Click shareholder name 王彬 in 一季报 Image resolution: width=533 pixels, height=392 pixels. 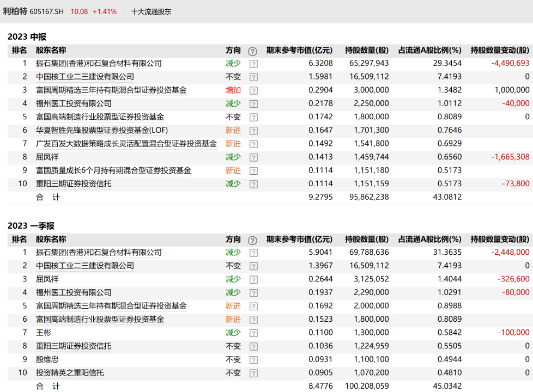(44, 333)
